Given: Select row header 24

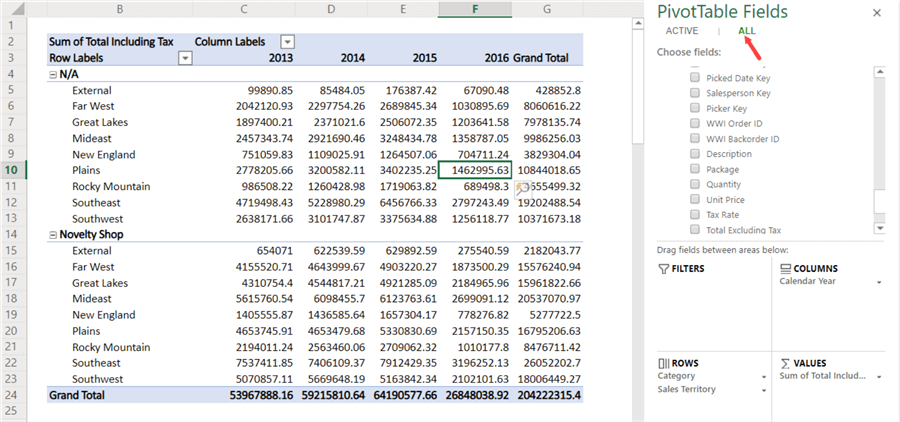Looking at the screenshot, I should [x=13, y=396].
